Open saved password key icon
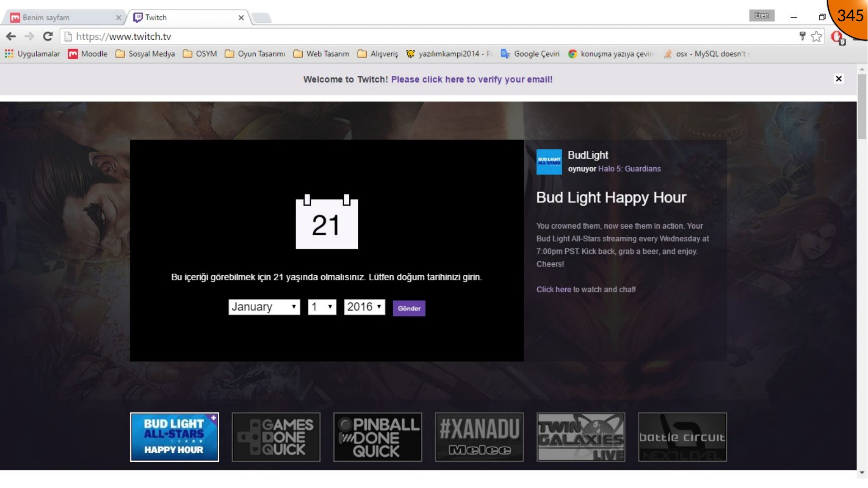This screenshot has width=868, height=488. tap(802, 36)
